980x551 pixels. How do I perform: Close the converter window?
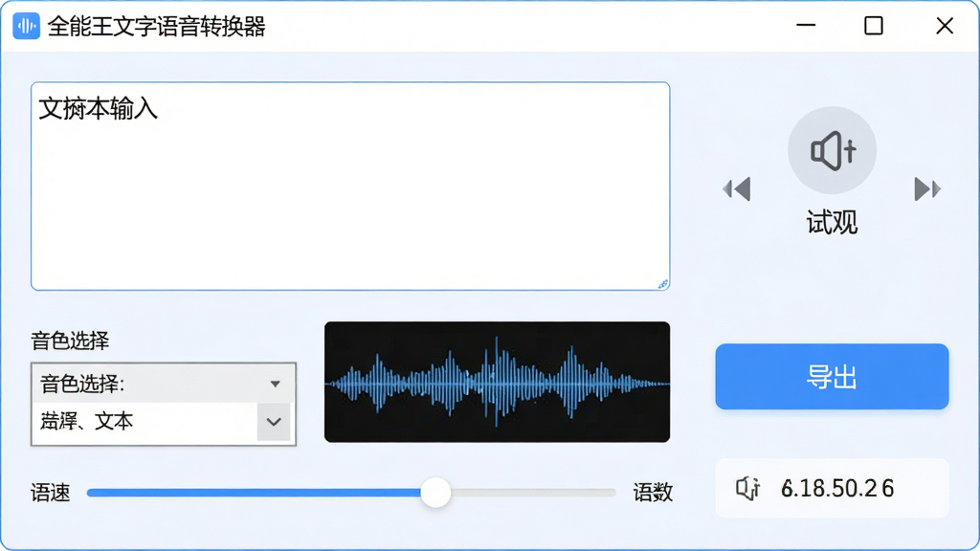pos(945,26)
